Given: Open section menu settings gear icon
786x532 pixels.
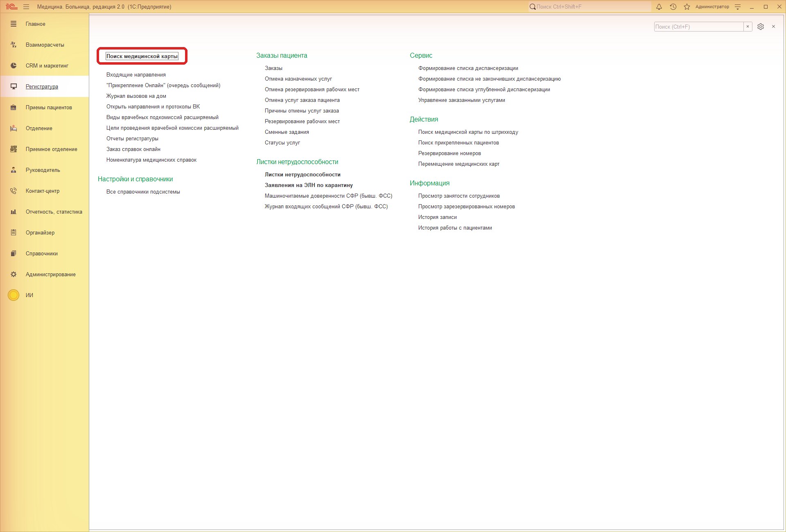Looking at the screenshot, I should point(761,27).
